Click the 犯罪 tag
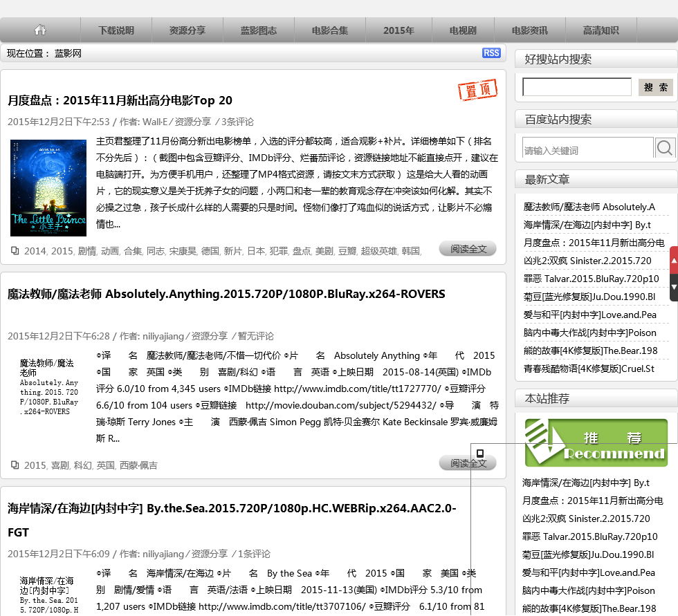The image size is (678, 616). (x=278, y=251)
